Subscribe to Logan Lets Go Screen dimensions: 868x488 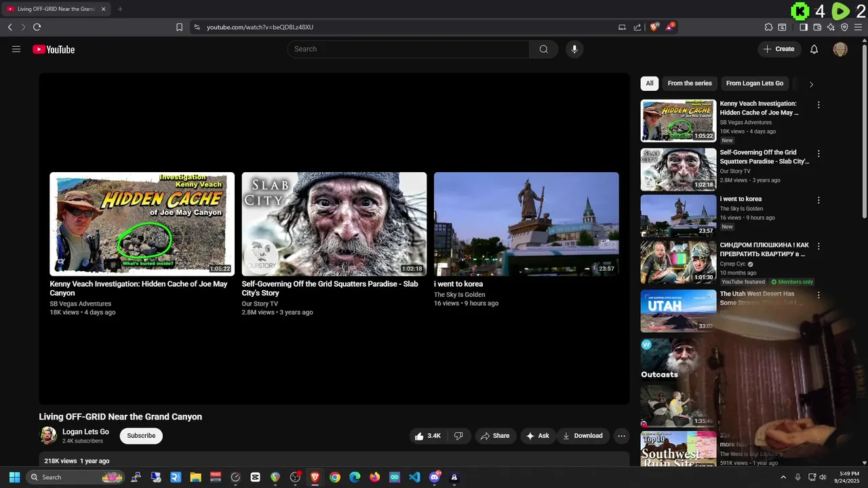[x=141, y=436]
